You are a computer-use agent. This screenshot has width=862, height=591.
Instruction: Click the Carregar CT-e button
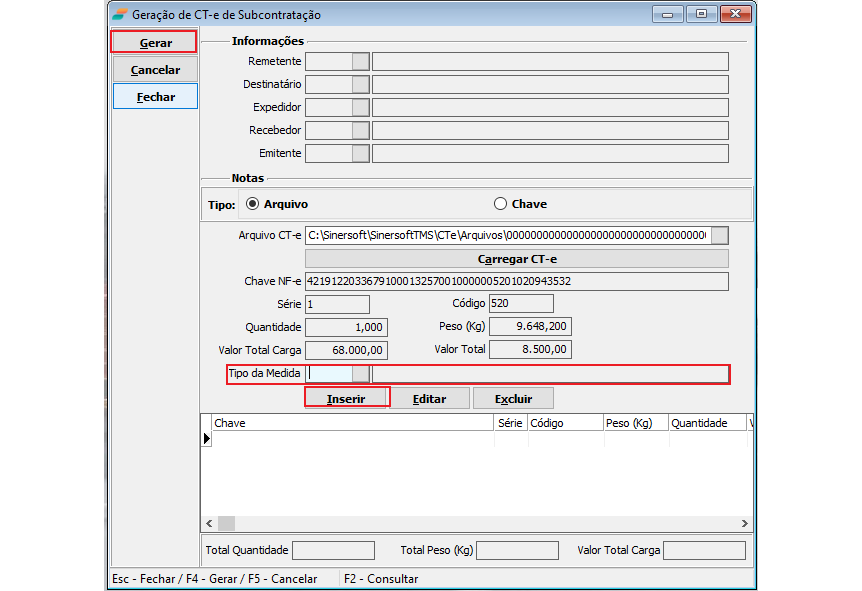(517, 259)
